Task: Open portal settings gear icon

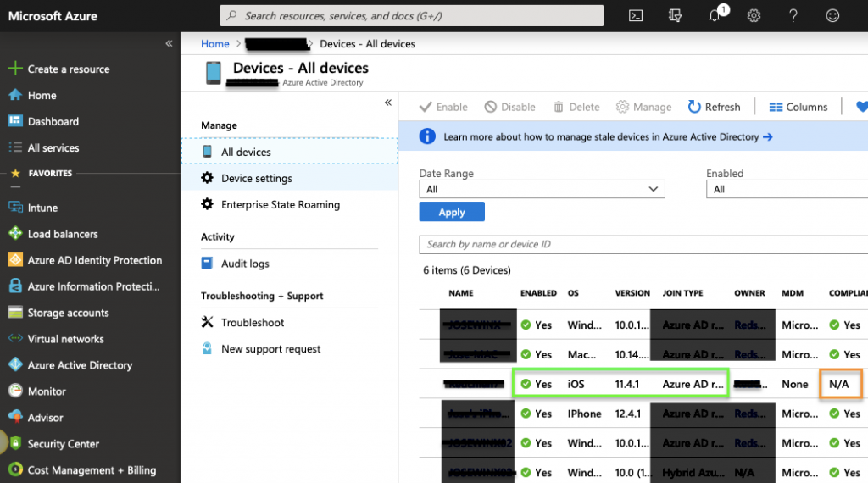Action: [x=754, y=15]
